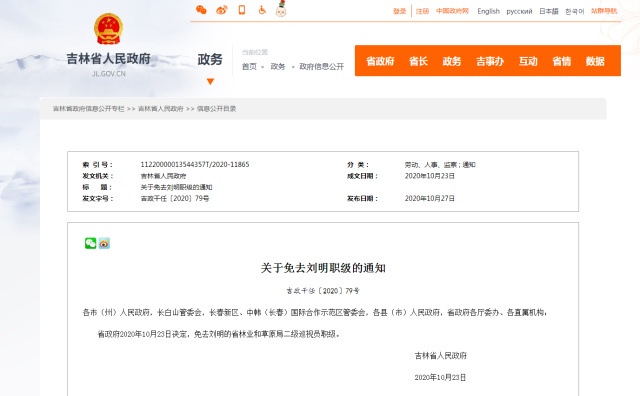Select 省长 in orange navigation bar

[418, 61]
